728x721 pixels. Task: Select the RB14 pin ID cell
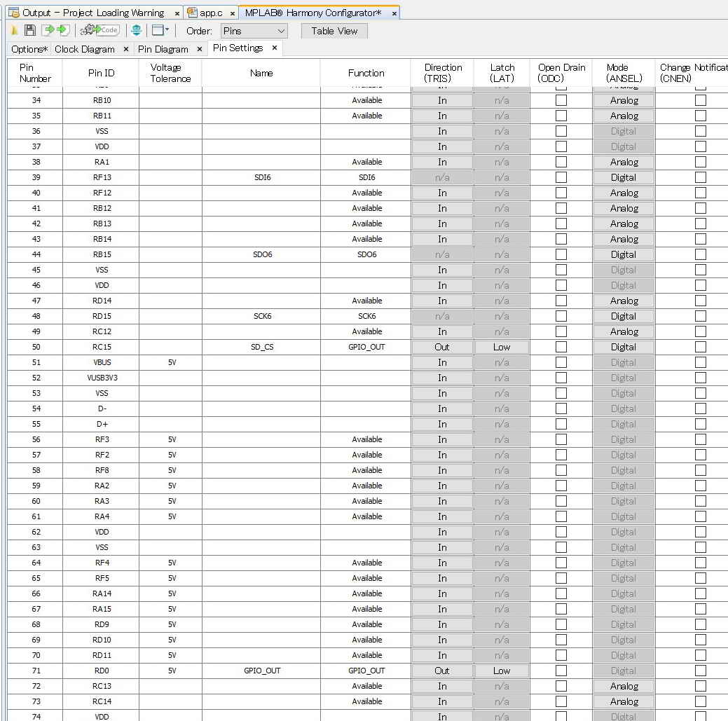pyautogui.click(x=101, y=239)
